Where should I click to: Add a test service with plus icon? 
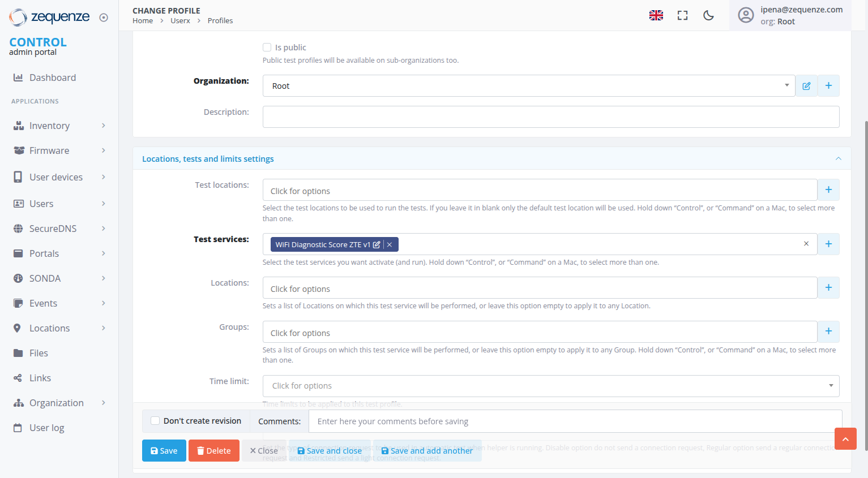point(828,244)
